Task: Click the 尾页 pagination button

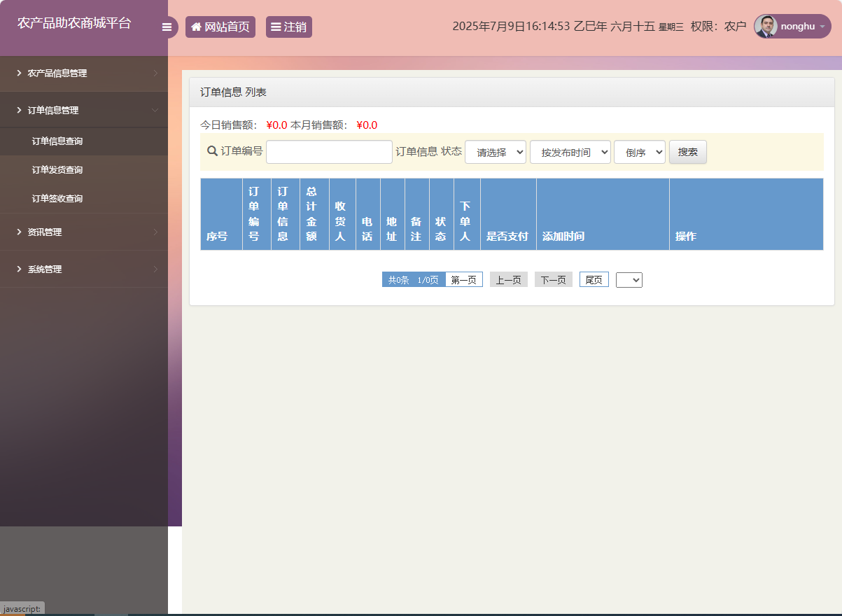Action: click(x=594, y=279)
